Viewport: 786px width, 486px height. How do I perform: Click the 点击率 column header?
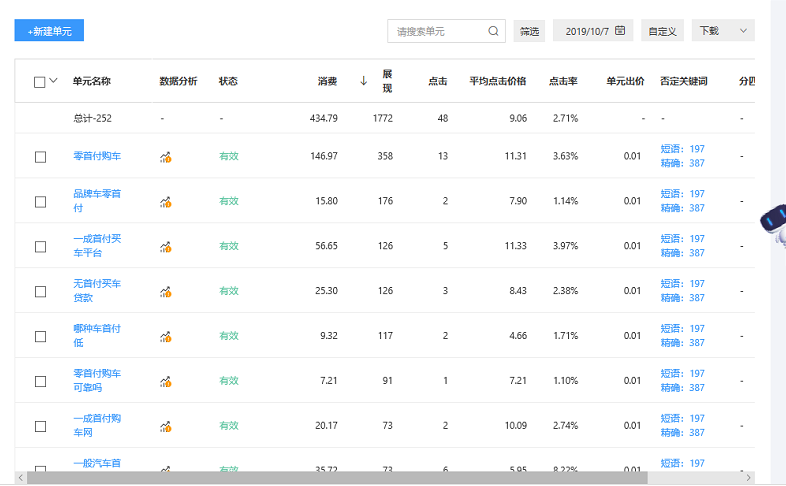[563, 81]
